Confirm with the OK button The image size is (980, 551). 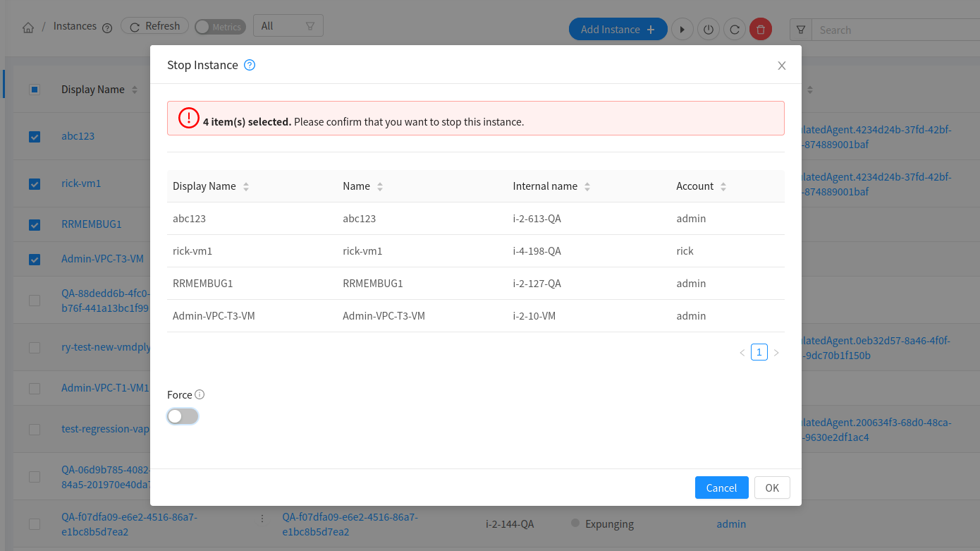click(772, 488)
